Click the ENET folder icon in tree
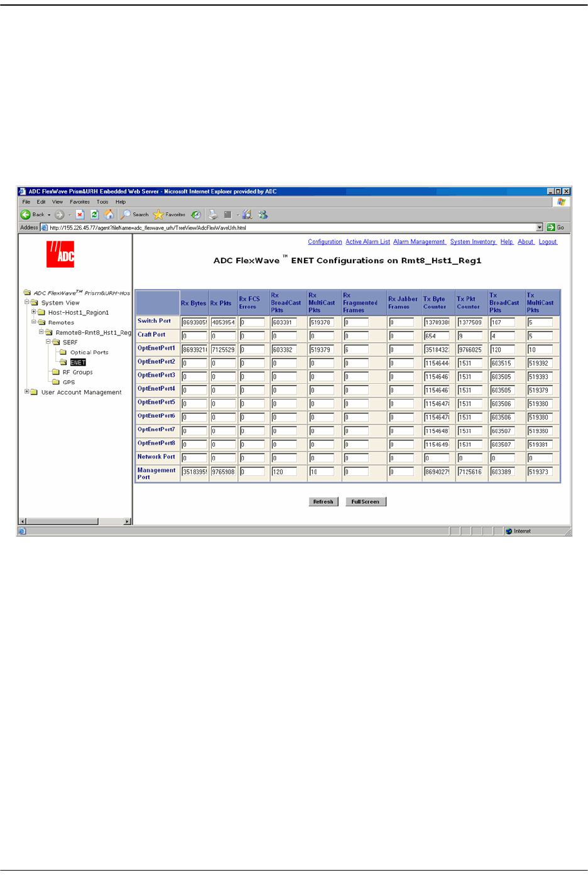Screen dimensions: 588x875 click(x=63, y=362)
